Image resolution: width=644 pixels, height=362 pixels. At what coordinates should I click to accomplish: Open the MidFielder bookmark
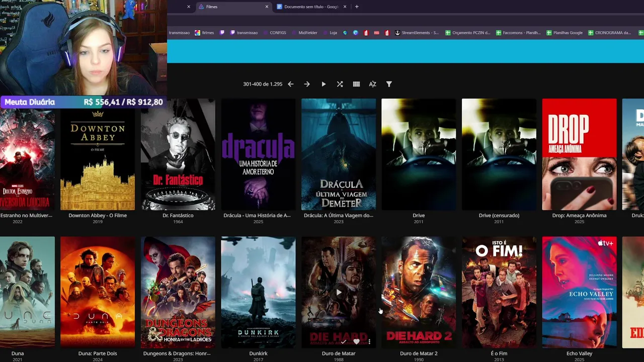304,33
